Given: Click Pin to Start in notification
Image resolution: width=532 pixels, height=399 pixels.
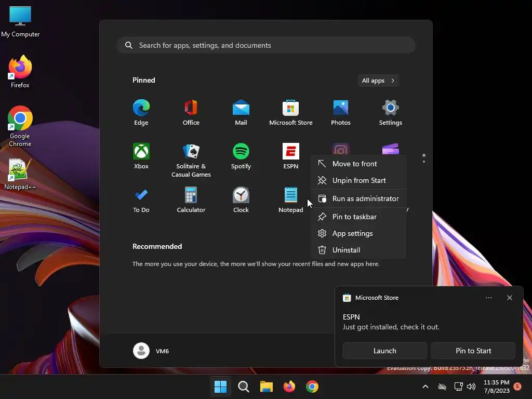Looking at the screenshot, I should tap(473, 351).
